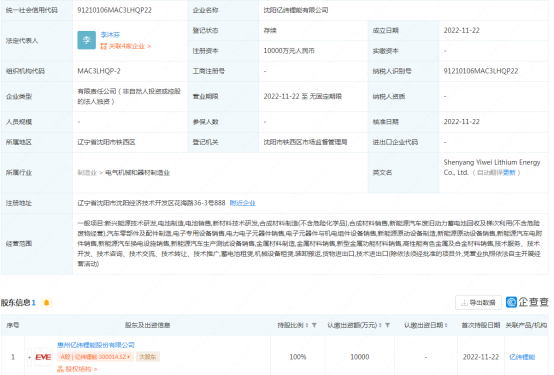Sort by 持股比例 column arrows
Screen dimensions: 554x375
point(306,325)
